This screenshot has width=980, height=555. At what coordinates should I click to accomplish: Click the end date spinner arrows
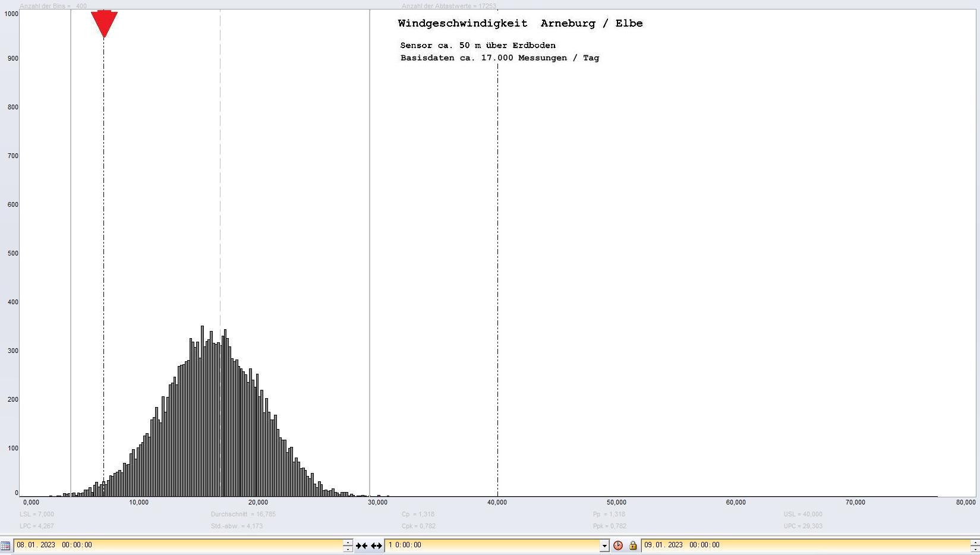pos(975,545)
